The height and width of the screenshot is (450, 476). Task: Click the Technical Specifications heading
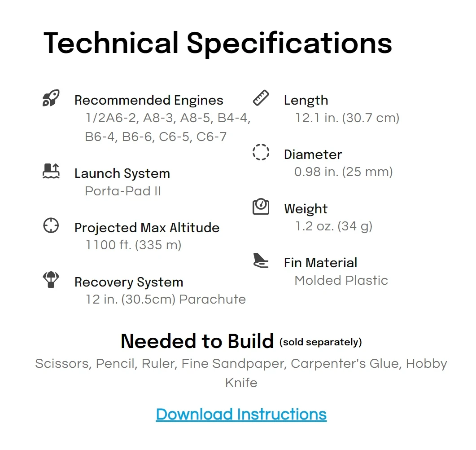point(218,44)
